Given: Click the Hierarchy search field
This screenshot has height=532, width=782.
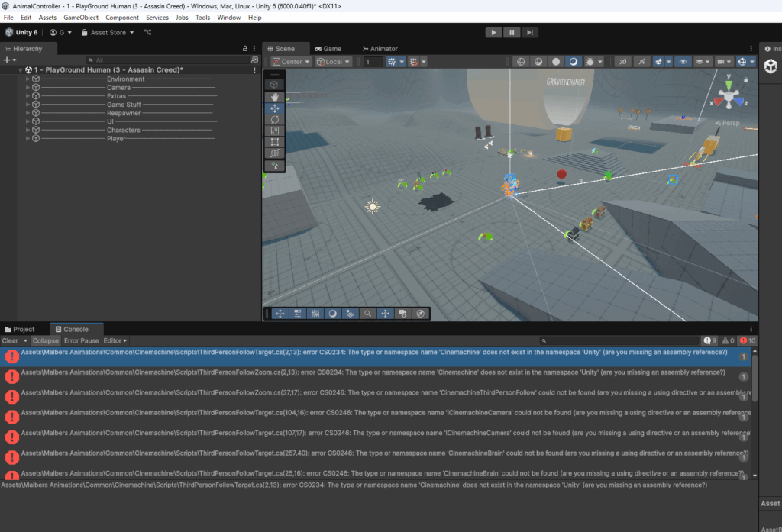Looking at the screenshot, I should click(x=168, y=60).
